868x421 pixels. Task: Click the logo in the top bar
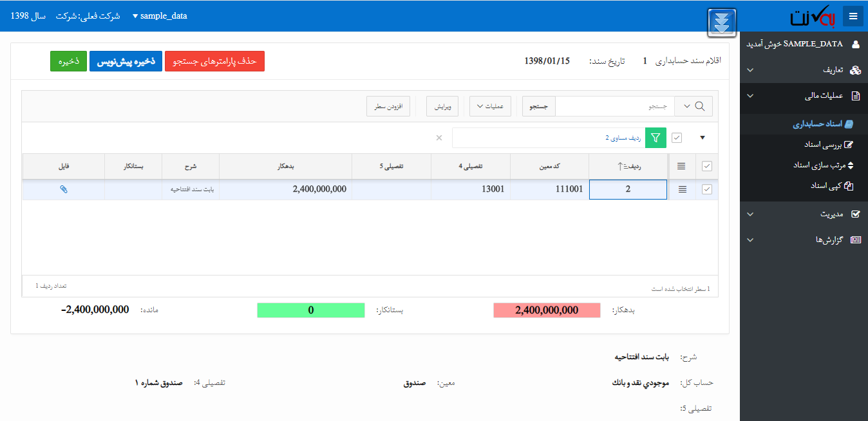(x=813, y=16)
